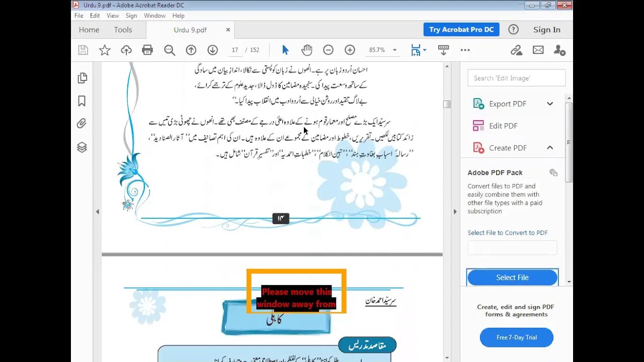This screenshot has height=362, width=644.
Task: Click the Select File button
Action: pos(512,278)
